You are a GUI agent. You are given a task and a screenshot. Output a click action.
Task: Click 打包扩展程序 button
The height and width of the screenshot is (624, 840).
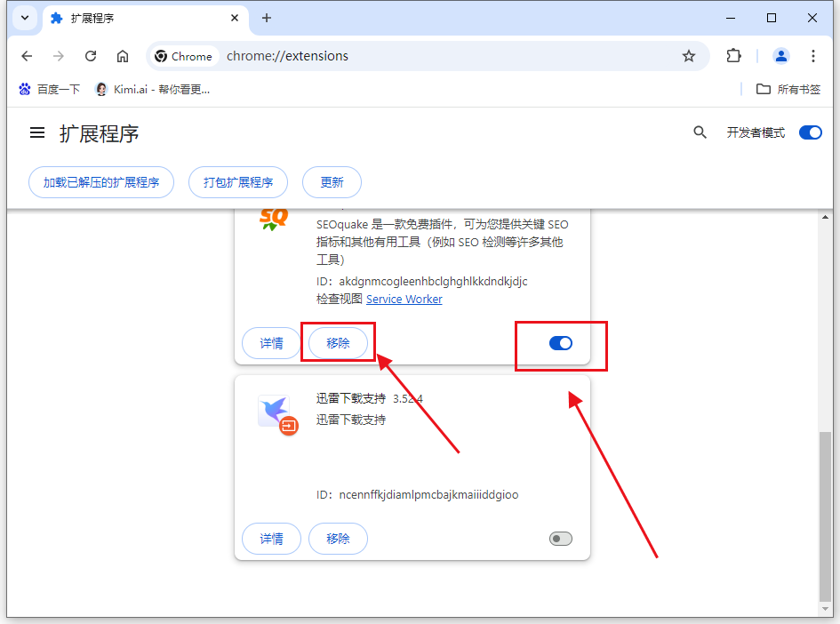tap(238, 182)
